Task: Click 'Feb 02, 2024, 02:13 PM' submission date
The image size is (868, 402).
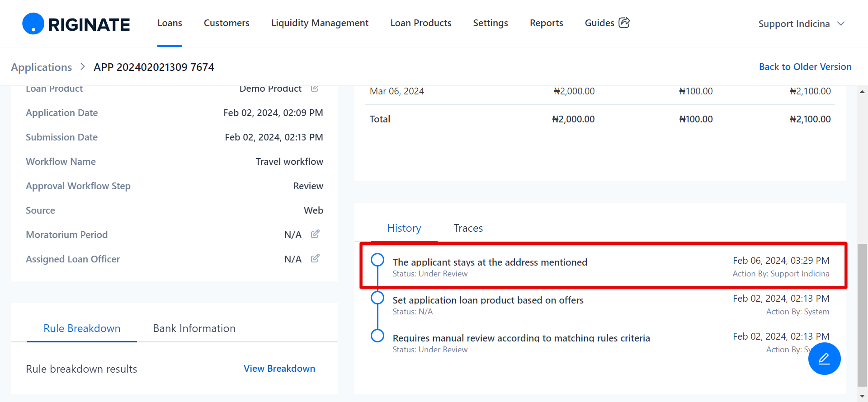Action: [274, 137]
